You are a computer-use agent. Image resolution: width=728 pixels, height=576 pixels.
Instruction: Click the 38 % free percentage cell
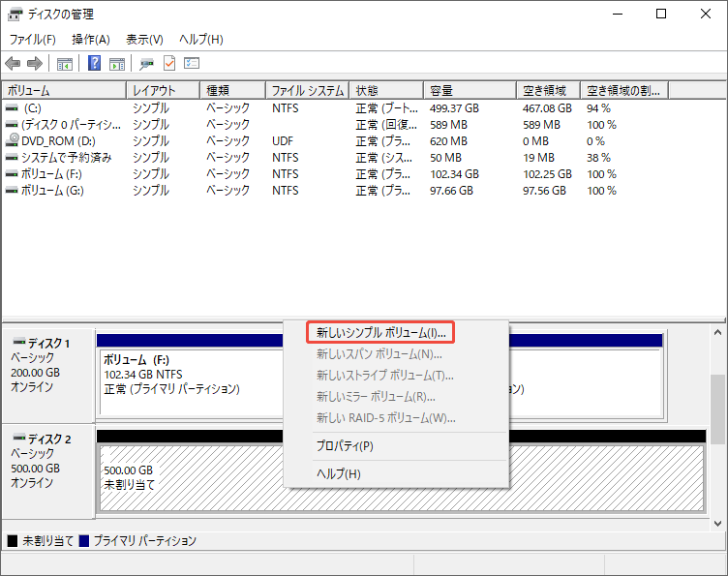pos(598,158)
